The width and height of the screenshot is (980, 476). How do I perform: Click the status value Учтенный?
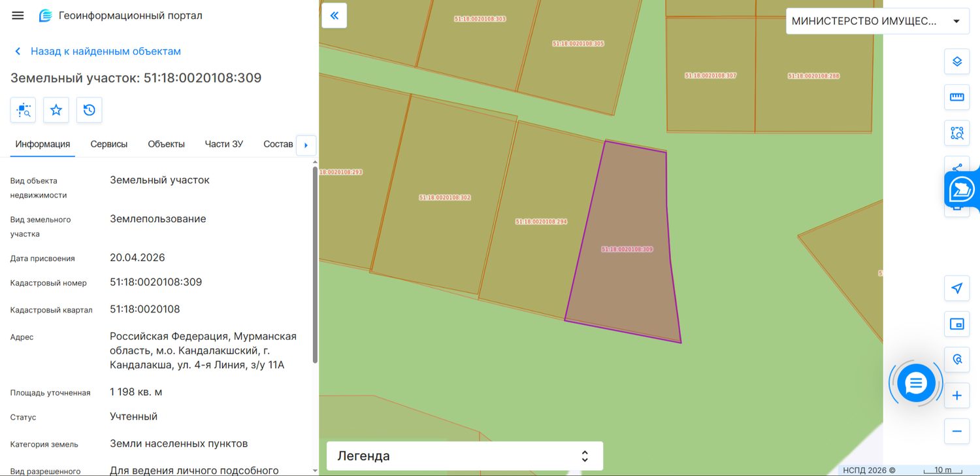(134, 416)
